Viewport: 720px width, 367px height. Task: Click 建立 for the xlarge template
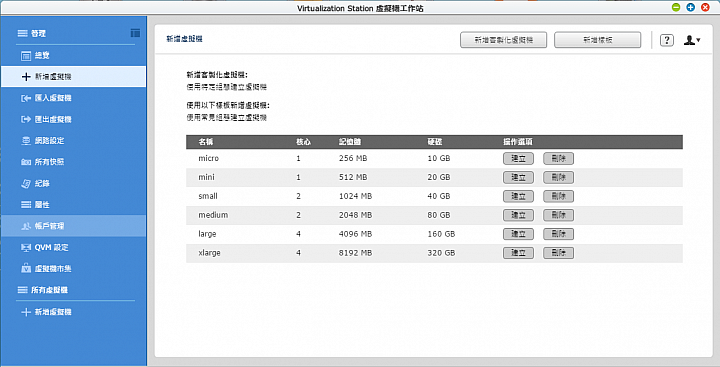point(518,253)
